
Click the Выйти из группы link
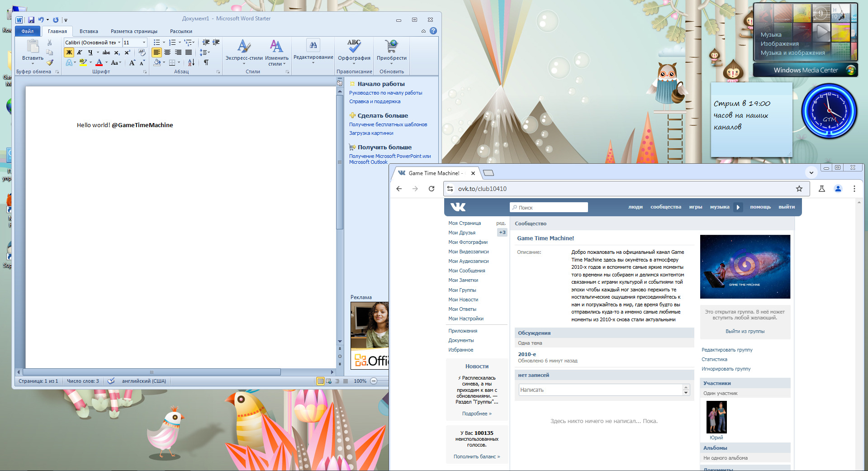click(x=745, y=331)
